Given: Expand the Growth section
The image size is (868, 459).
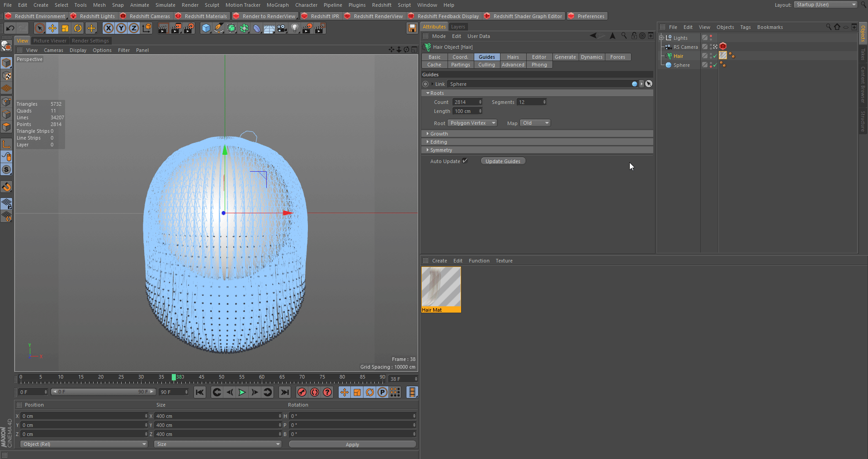Looking at the screenshot, I should click(439, 134).
